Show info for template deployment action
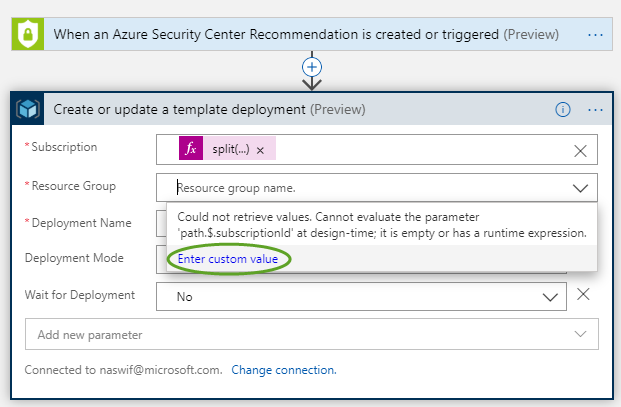This screenshot has width=621, height=407. tap(563, 109)
